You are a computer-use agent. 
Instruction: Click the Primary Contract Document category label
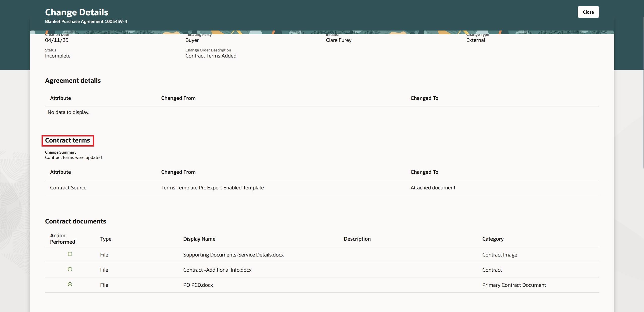point(514,285)
